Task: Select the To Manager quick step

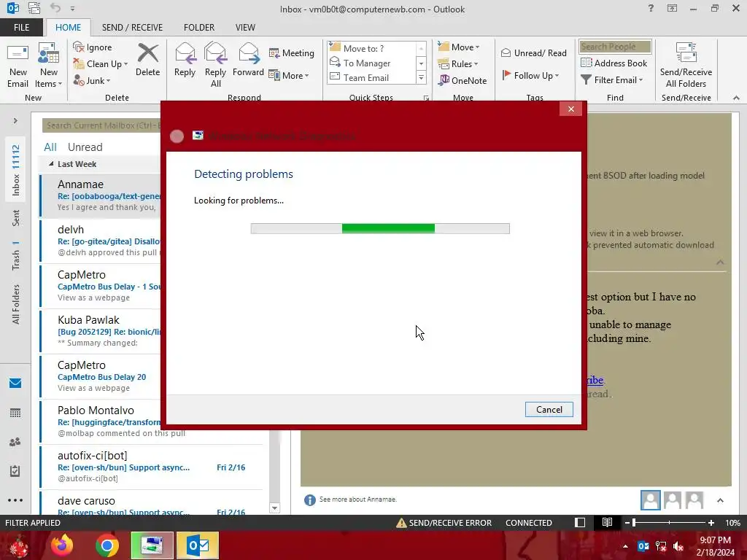Action: tap(367, 63)
